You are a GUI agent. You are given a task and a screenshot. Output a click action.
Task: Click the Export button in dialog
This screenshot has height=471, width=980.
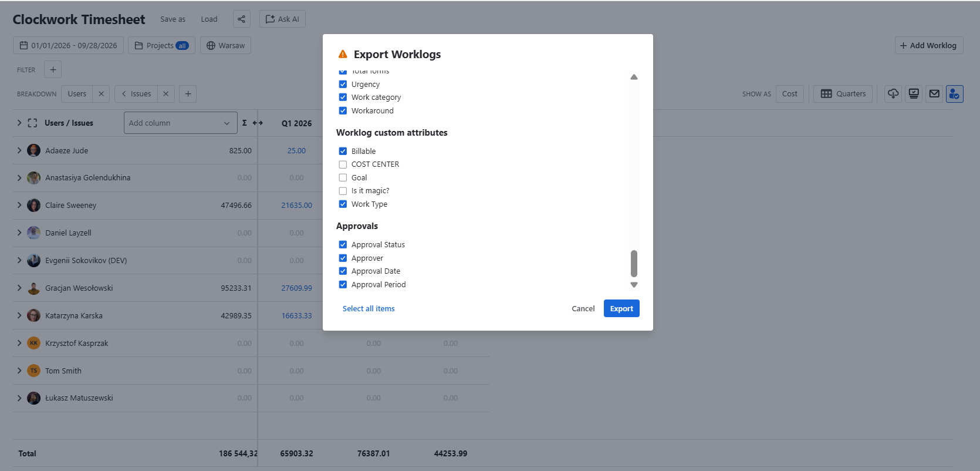click(x=621, y=308)
